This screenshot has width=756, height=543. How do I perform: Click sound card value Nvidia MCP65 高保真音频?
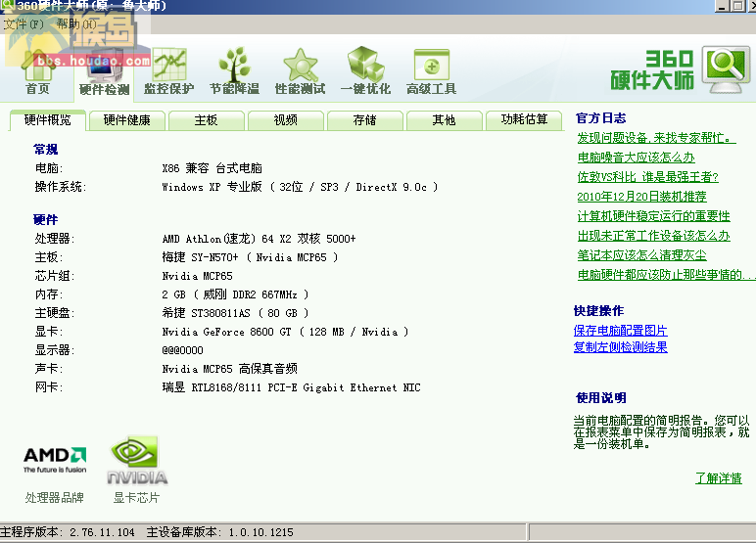(x=229, y=369)
